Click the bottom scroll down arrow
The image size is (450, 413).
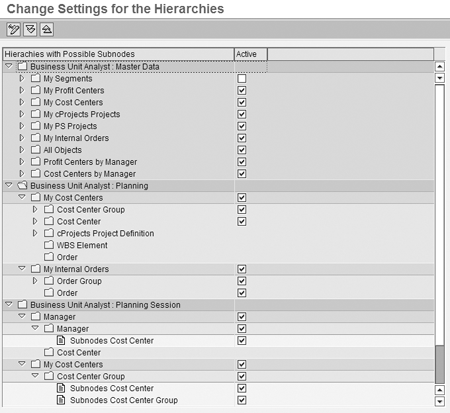point(440,401)
